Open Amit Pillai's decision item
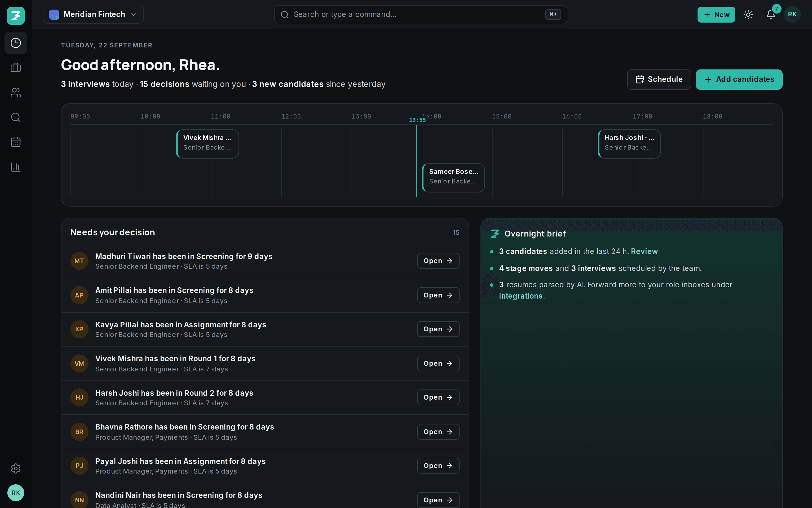812x508 pixels. 438,295
